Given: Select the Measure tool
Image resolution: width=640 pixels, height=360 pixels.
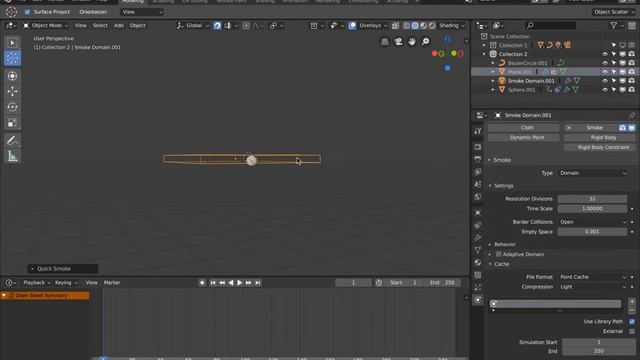Looking at the screenshot, I should click(12, 156).
